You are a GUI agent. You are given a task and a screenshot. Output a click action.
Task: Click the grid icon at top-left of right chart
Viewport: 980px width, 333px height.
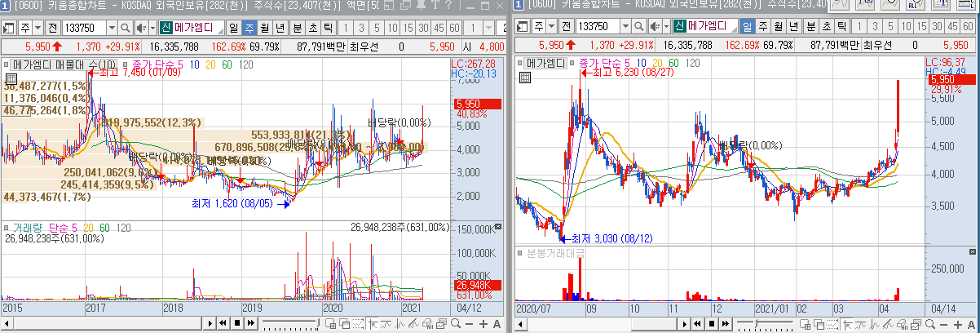coord(524,78)
